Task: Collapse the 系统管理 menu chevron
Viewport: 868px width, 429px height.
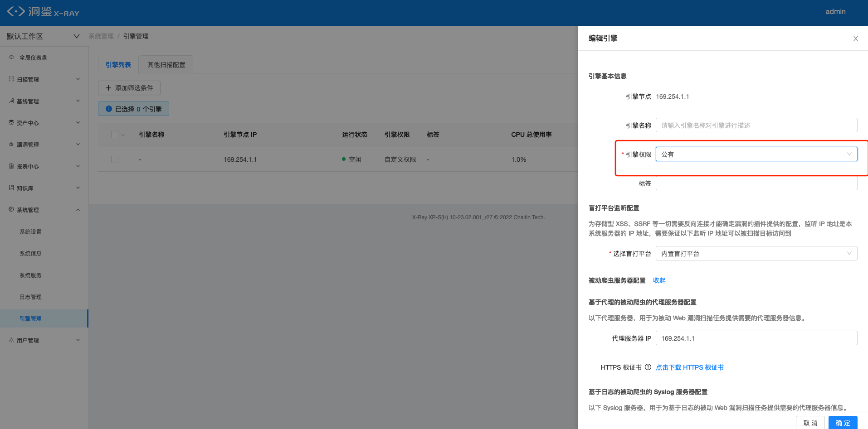Action: click(78, 210)
